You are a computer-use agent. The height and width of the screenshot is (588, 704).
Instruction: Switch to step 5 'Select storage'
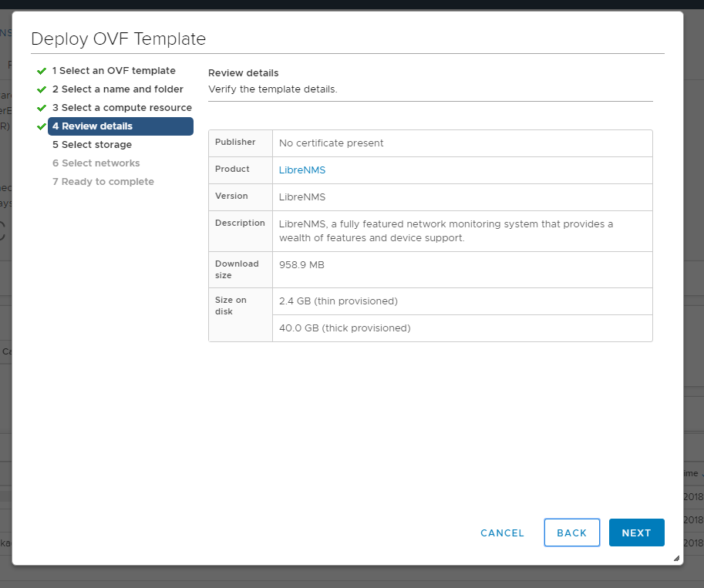[x=92, y=145]
